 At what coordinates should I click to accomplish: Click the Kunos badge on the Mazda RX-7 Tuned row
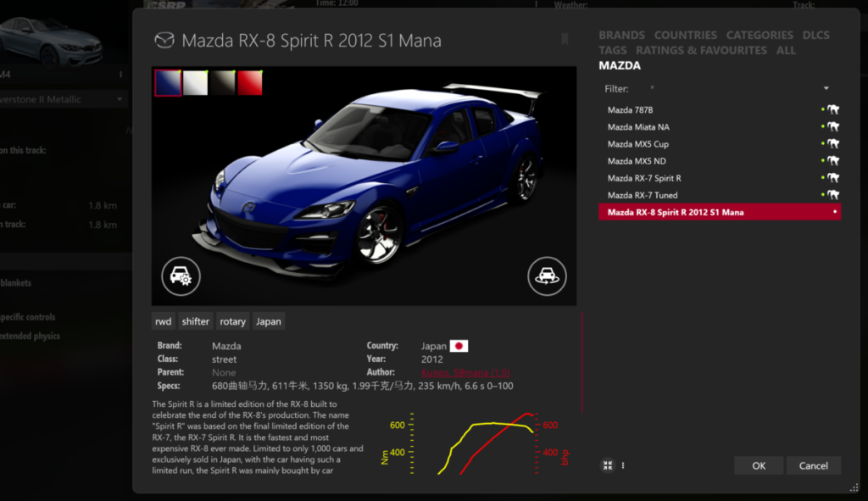point(833,195)
